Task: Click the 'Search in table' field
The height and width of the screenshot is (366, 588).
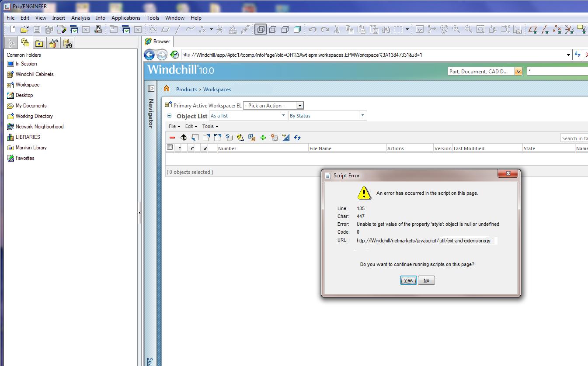Action: pyautogui.click(x=574, y=138)
